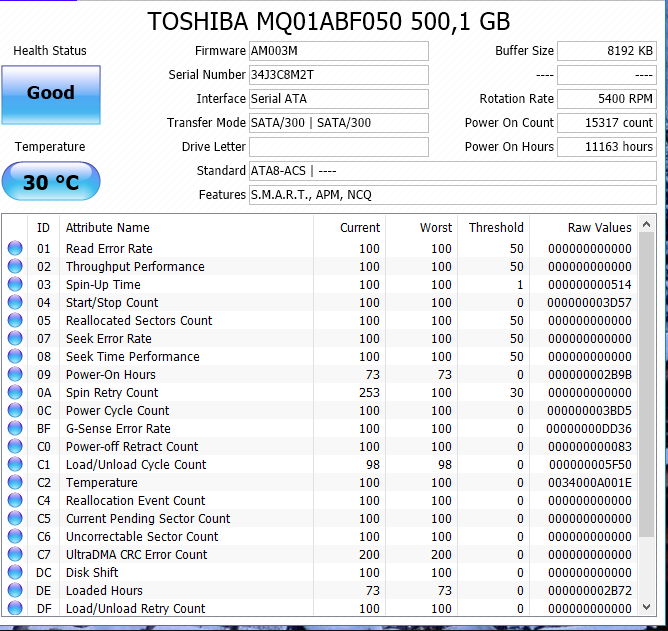
Task: Select the Power-off Retract Count raw value 000000000083
Action: pos(590,447)
